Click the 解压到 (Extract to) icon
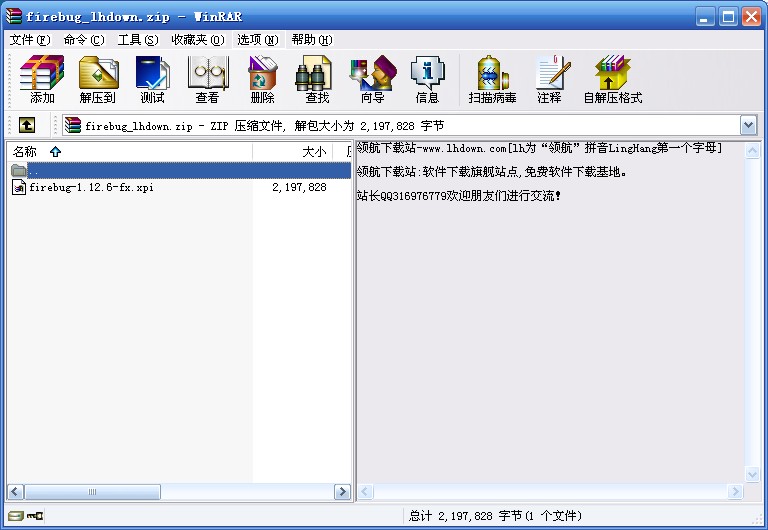768x530 pixels. point(98,79)
